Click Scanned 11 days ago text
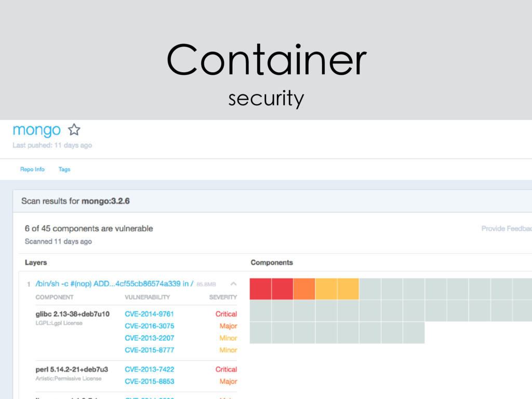 [58, 241]
